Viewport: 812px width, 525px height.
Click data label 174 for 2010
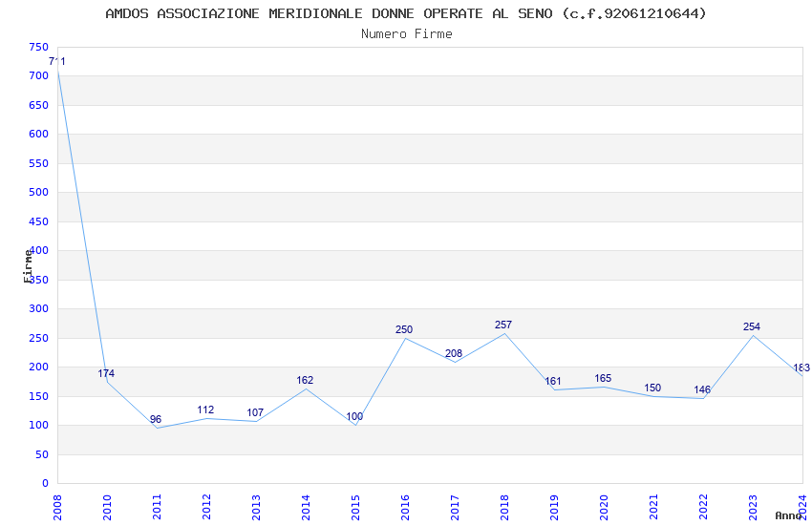click(x=106, y=373)
